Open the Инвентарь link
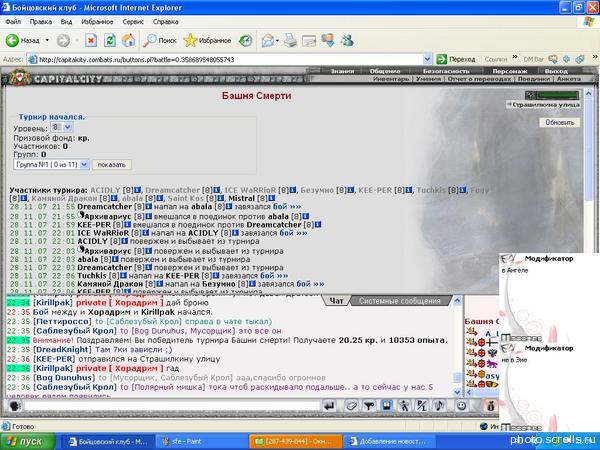Screen dimensions: 600x450 pos(391,79)
